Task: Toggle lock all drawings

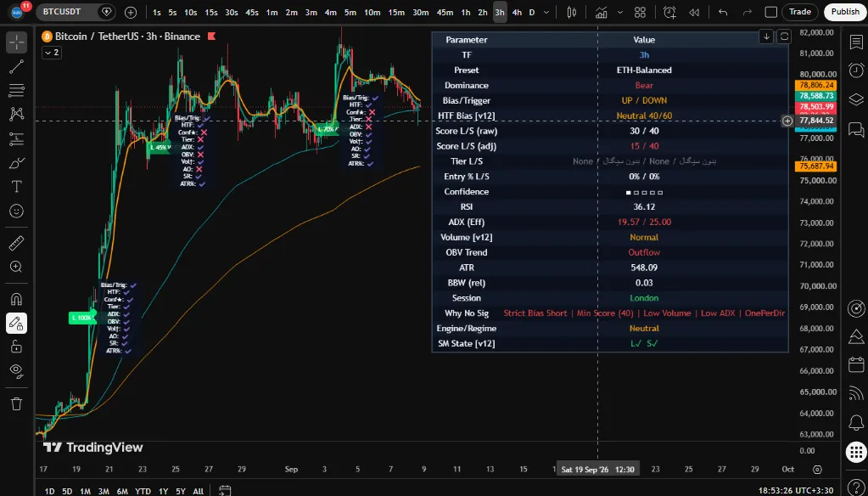Action: 17,347
